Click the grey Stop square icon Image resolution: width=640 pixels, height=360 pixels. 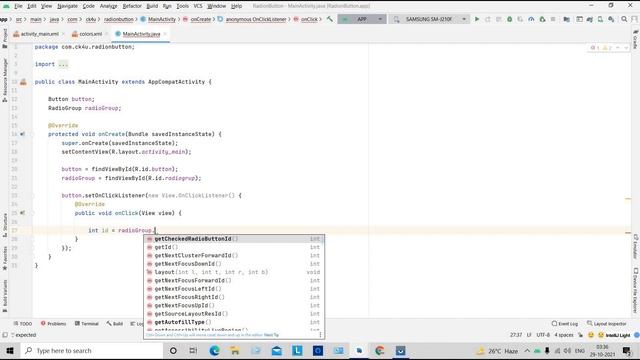[553, 19]
